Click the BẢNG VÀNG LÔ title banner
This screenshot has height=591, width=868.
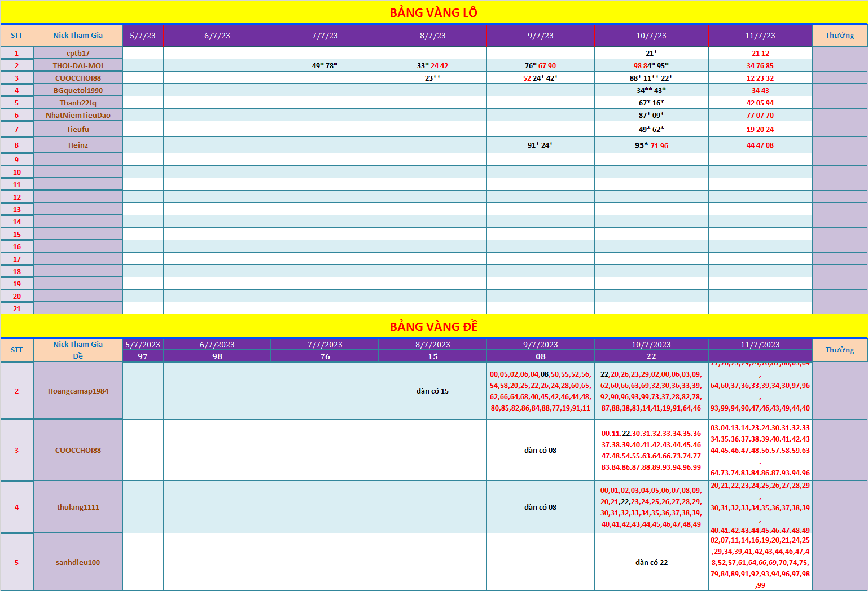[433, 12]
